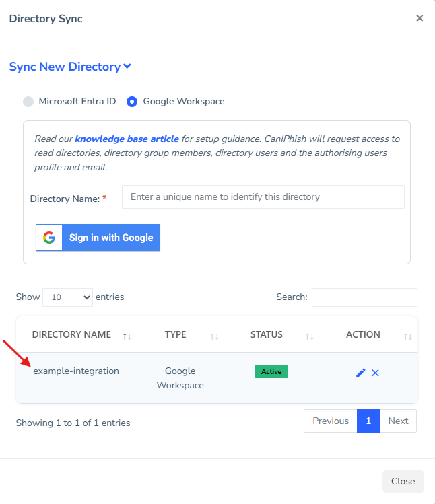Go to the Previous page
The width and height of the screenshot is (435, 504).
[330, 421]
